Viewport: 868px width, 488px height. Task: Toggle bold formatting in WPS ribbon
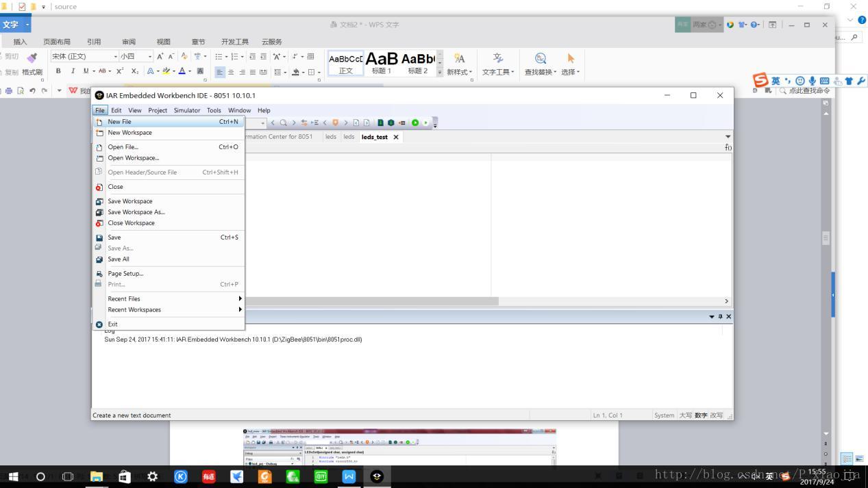pyautogui.click(x=58, y=71)
